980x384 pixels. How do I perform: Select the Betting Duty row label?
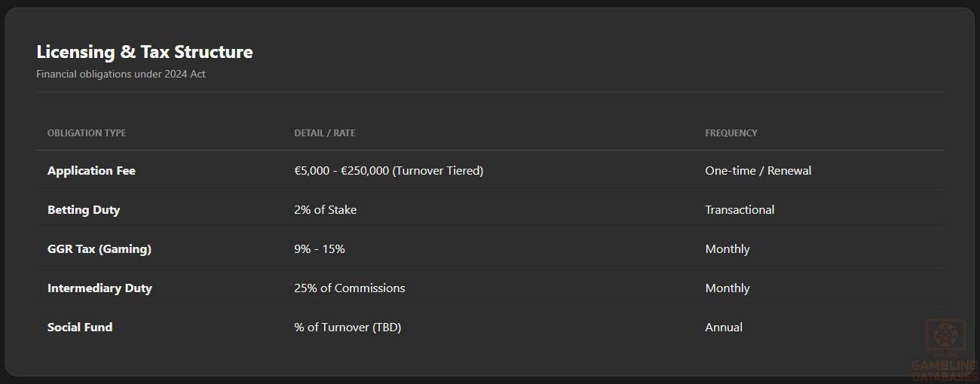tap(84, 210)
